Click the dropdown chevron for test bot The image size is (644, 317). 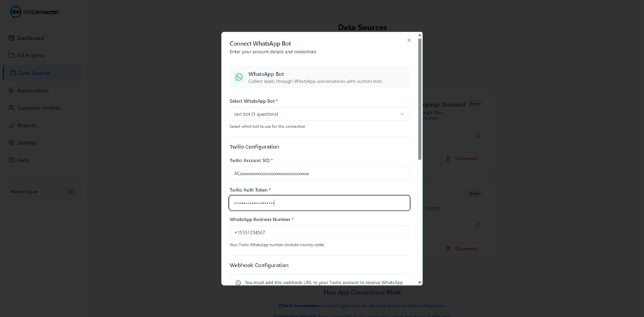point(402,114)
